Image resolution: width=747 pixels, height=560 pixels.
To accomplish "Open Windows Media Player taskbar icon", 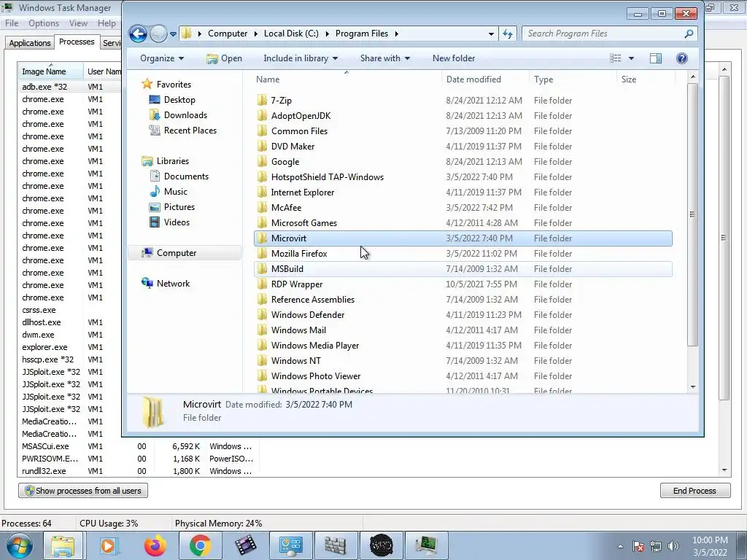I will pos(108,545).
